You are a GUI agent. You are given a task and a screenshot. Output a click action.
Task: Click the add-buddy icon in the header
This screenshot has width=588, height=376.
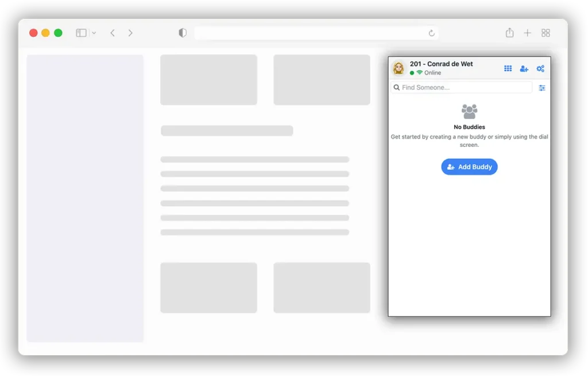coord(524,69)
